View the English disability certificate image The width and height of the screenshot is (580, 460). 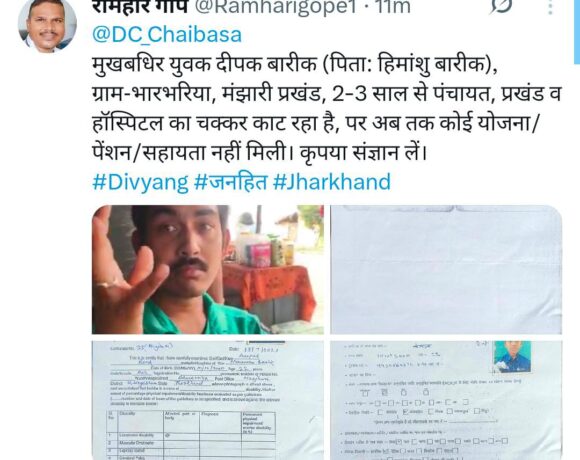tap(208, 400)
